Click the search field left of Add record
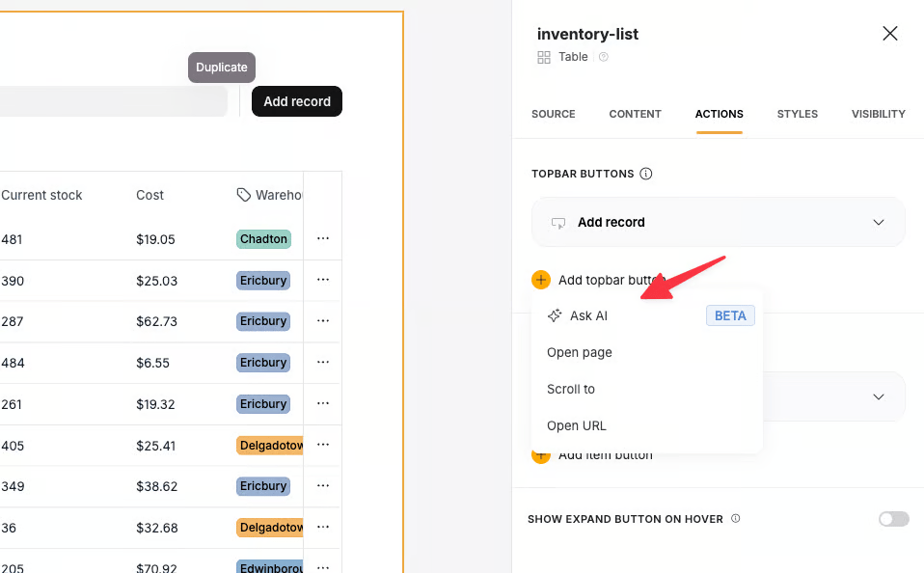Image resolution: width=924 pixels, height=573 pixels. point(113,101)
